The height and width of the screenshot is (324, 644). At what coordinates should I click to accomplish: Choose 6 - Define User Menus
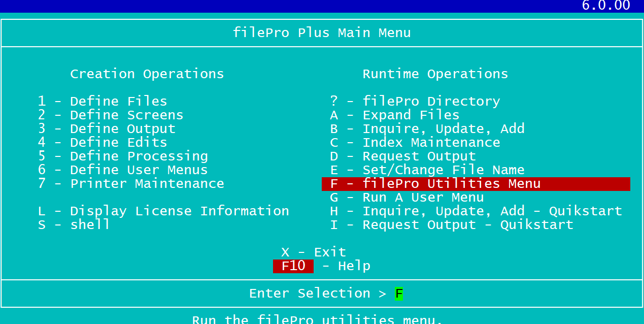(123, 170)
